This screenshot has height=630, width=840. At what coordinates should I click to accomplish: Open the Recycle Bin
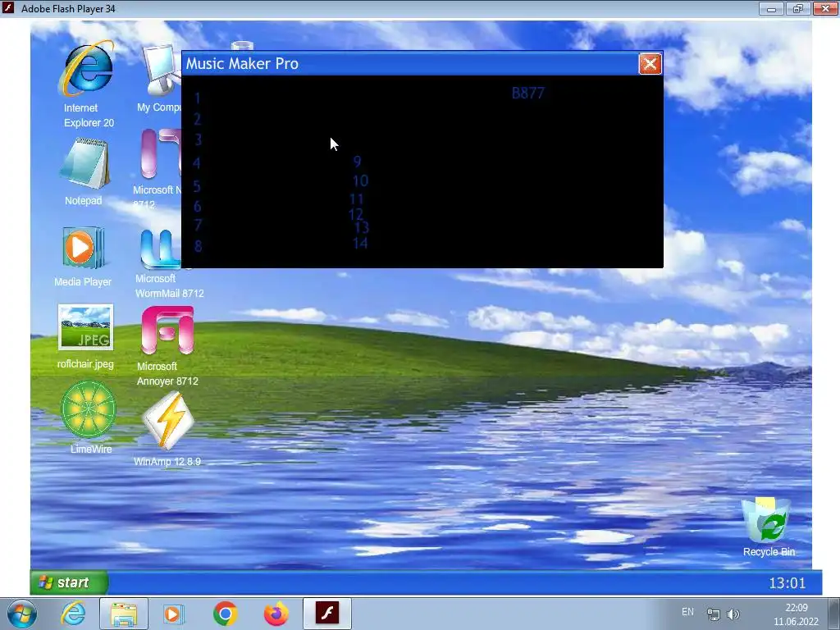pyautogui.click(x=765, y=519)
